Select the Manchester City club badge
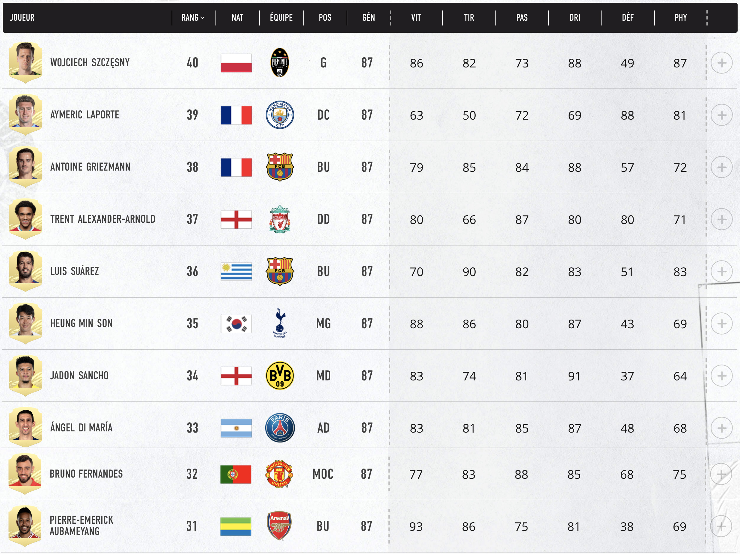The image size is (740, 560). [280, 115]
